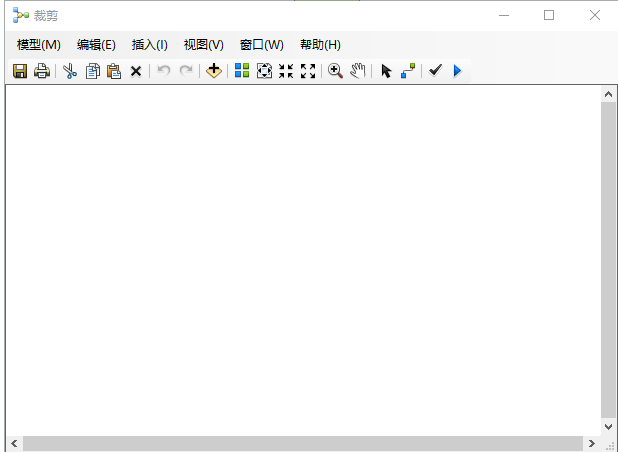
Task: Click the horizontal scrollbar right arrow
Action: coord(592,443)
